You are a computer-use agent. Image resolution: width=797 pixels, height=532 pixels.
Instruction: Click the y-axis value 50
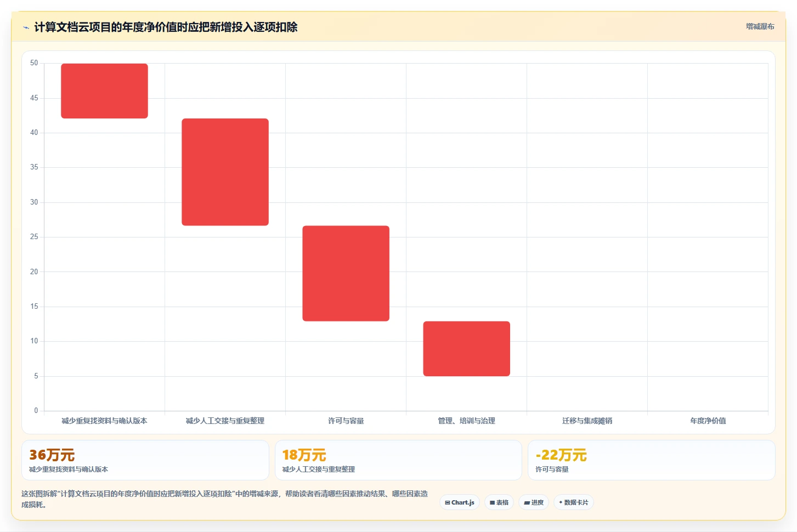34,63
